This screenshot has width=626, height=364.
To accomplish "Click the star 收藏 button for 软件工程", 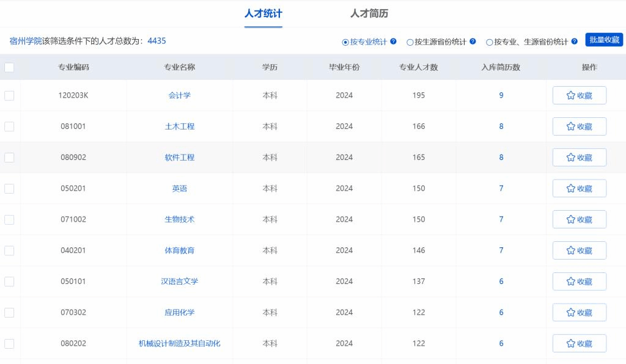I will [579, 158].
